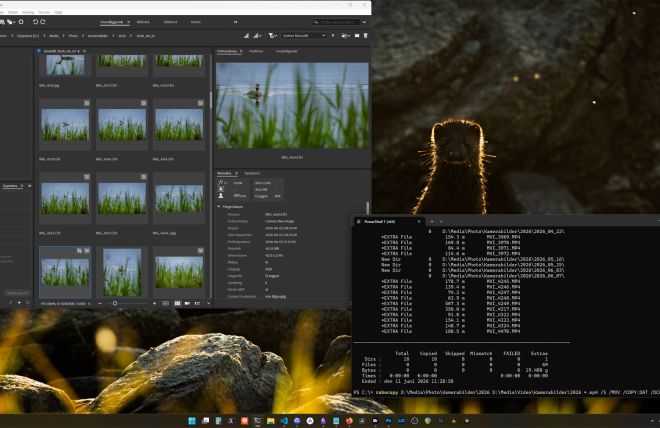This screenshot has width=660, height=428.
Task: Click the edit preset pencil icon
Action: 11,302
